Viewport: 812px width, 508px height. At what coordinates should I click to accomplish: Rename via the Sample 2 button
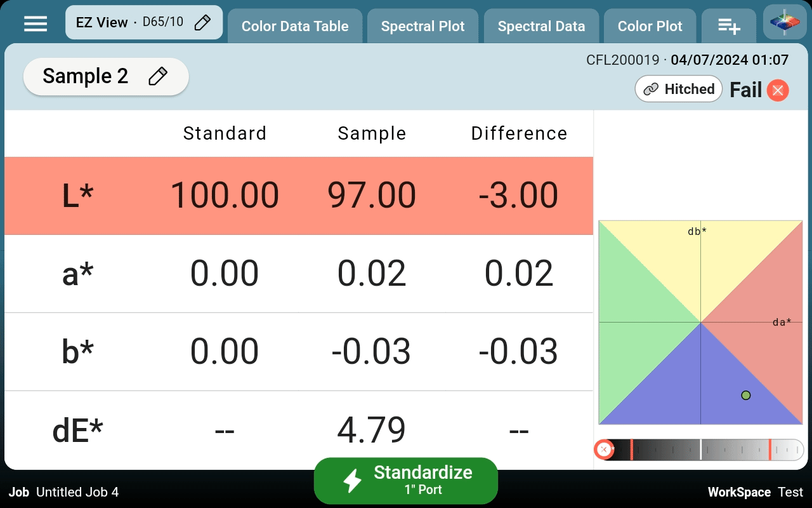click(x=106, y=77)
